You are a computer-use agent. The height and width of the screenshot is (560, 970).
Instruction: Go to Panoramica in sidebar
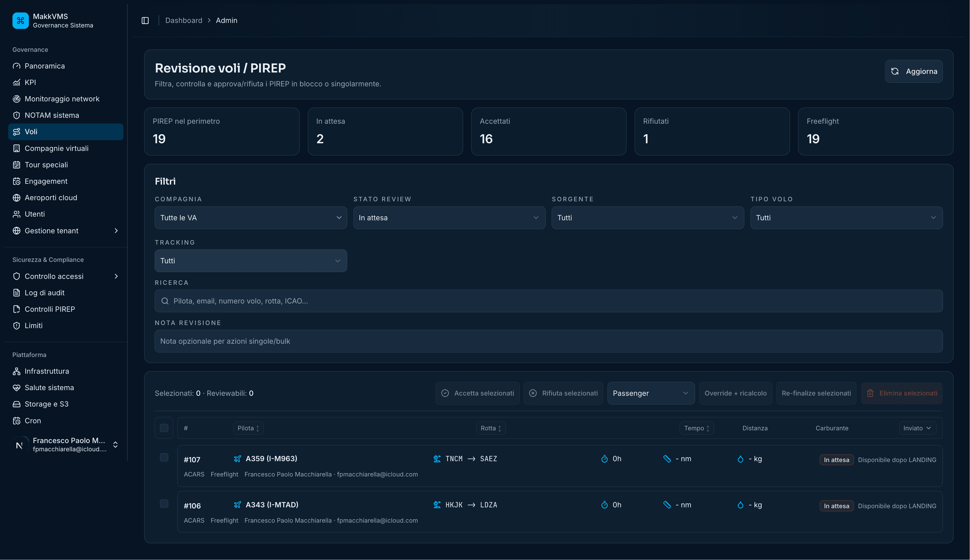66,66
